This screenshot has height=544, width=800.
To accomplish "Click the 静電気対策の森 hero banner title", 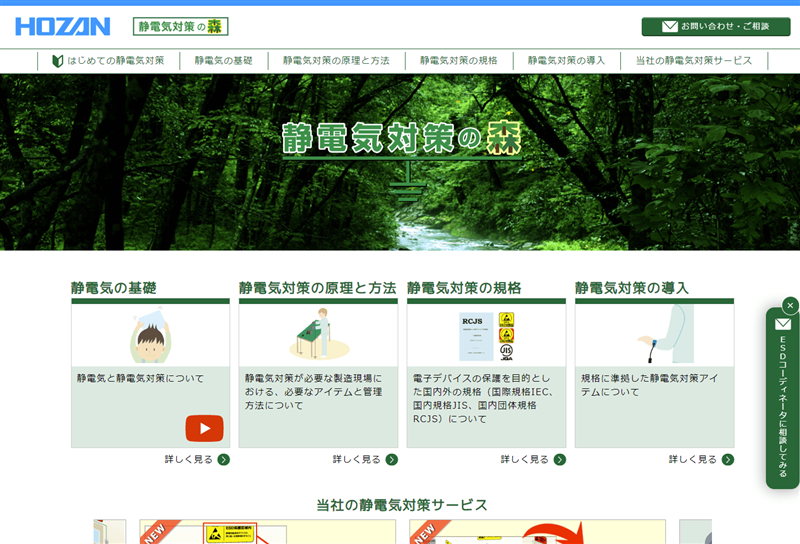I will 400,140.
